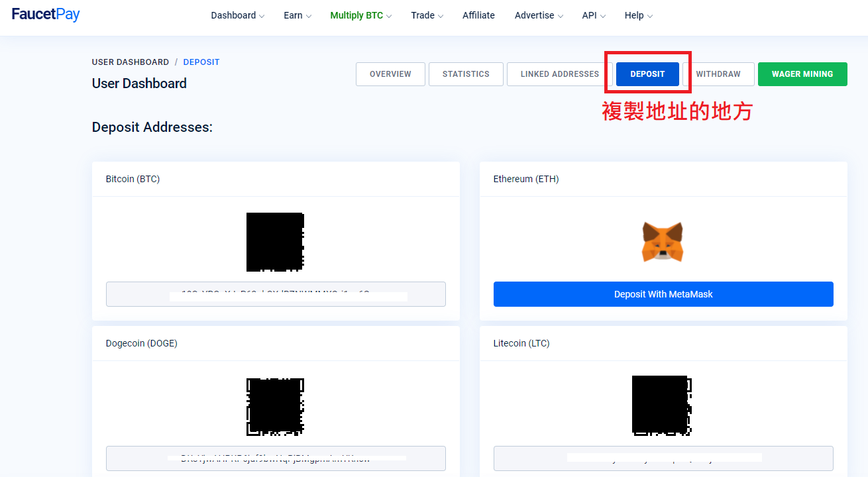This screenshot has width=868, height=477.
Task: Follow the USER DASHBOARD breadcrumb link
Action: click(131, 62)
